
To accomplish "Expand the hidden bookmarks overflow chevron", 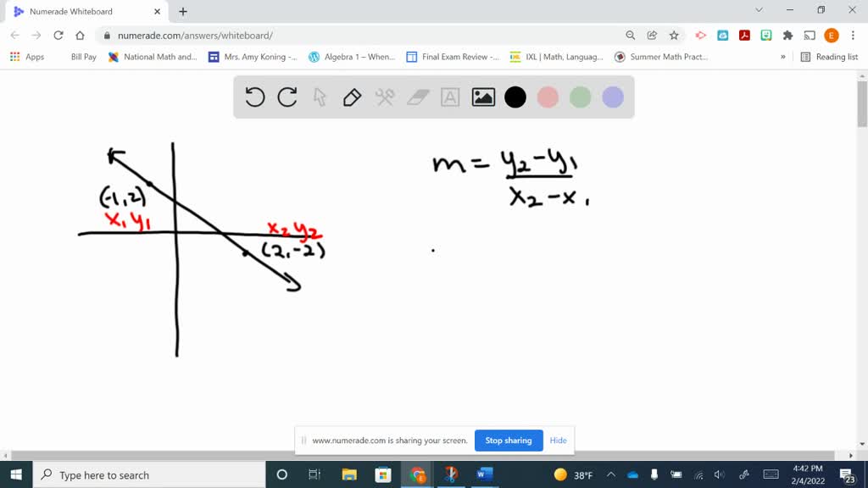I will 784,57.
